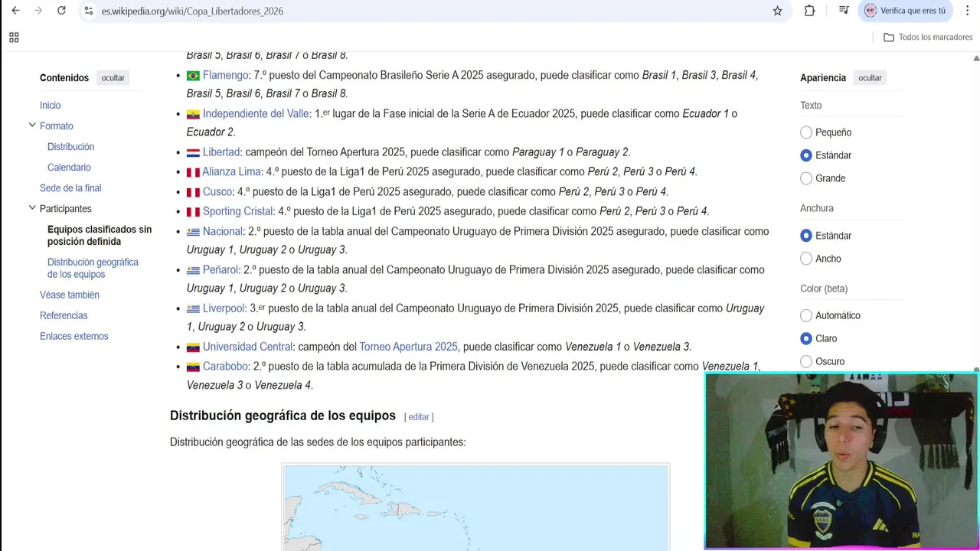The height and width of the screenshot is (551, 980).
Task: Open the Independiente del Valle link
Action: click(256, 113)
